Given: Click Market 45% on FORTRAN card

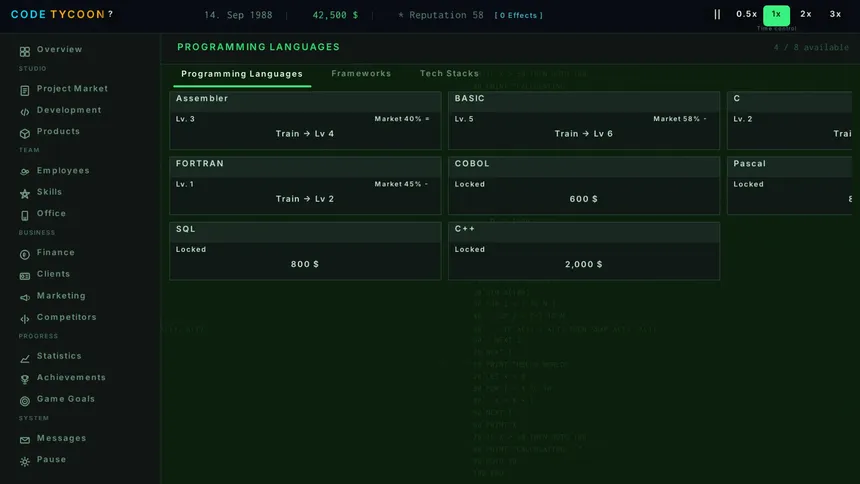Looking at the screenshot, I should (401, 184).
